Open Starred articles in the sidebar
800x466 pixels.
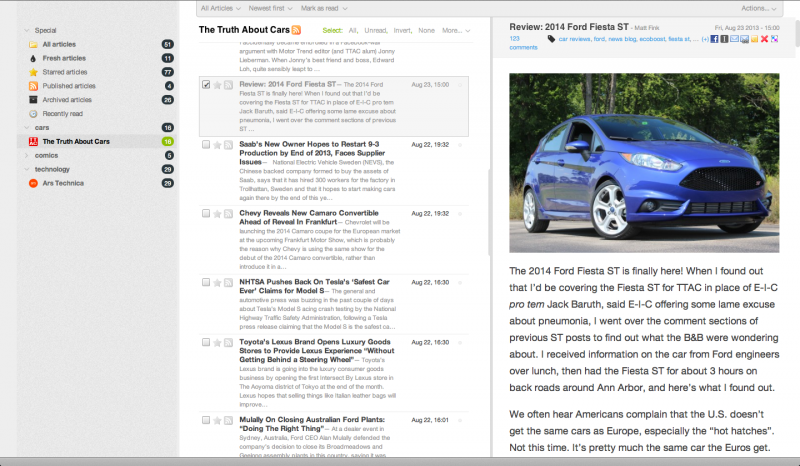[x=66, y=73]
